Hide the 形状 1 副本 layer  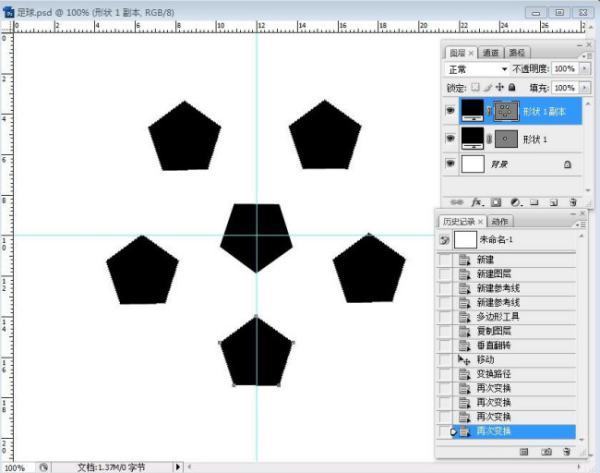click(x=450, y=110)
